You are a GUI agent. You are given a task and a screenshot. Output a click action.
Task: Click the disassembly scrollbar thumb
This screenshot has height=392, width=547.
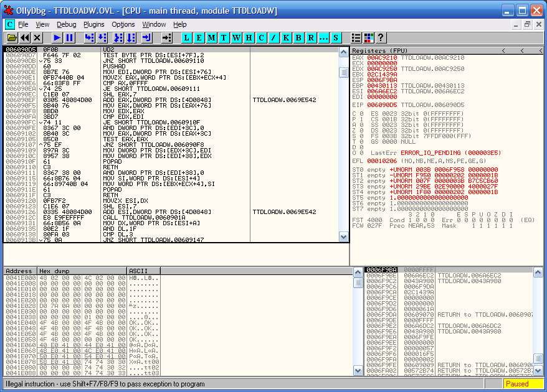344,72
